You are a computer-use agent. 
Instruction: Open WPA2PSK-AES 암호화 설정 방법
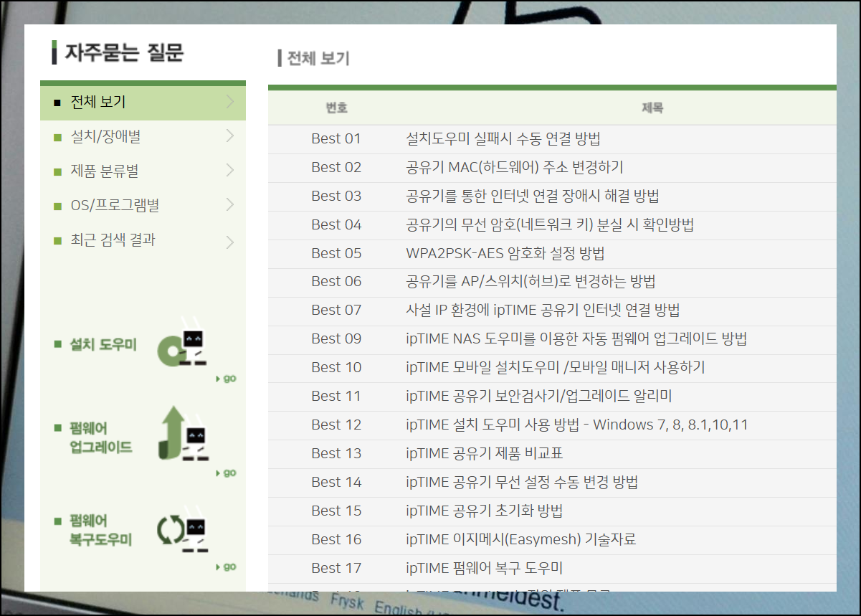tap(505, 253)
